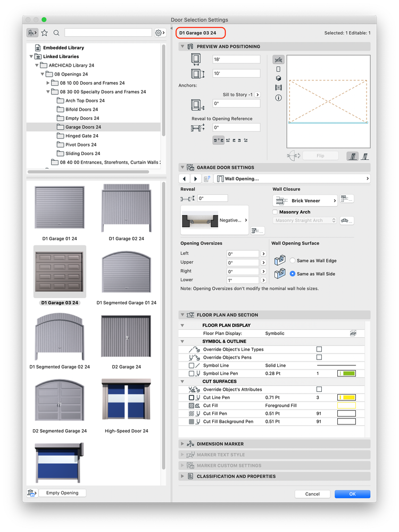Open the Masonry Arch settings icon

(347, 220)
